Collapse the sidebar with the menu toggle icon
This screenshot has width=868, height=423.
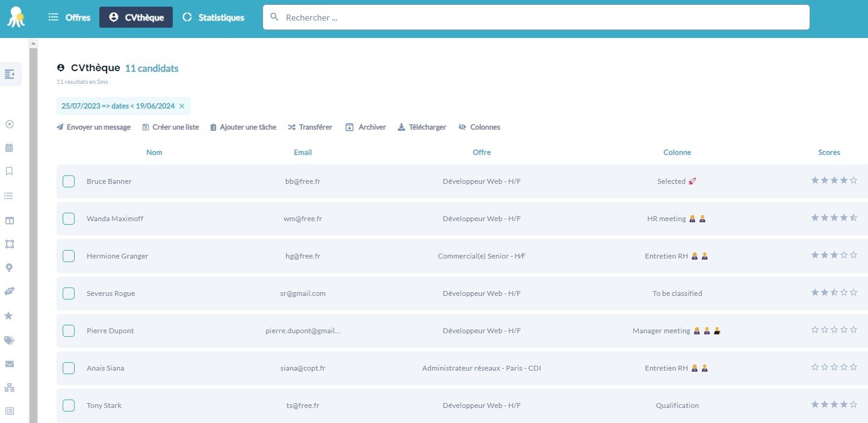coord(10,74)
